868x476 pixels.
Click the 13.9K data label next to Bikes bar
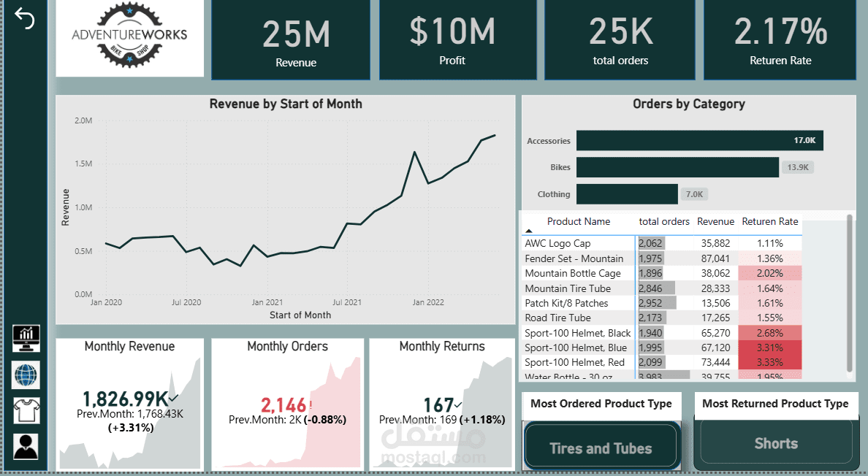pos(798,167)
